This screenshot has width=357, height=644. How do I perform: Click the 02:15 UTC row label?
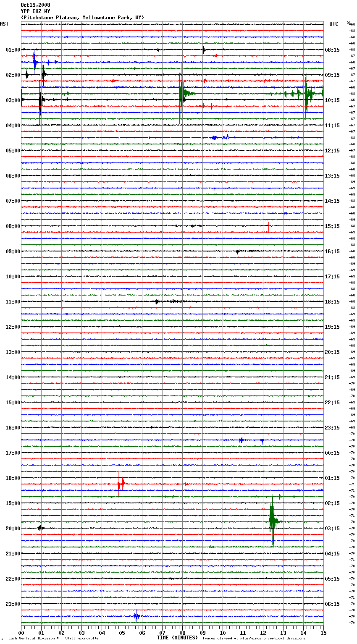(332, 503)
